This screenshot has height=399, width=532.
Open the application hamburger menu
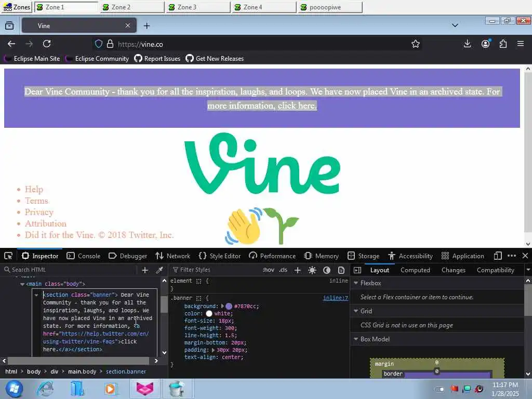click(521, 44)
